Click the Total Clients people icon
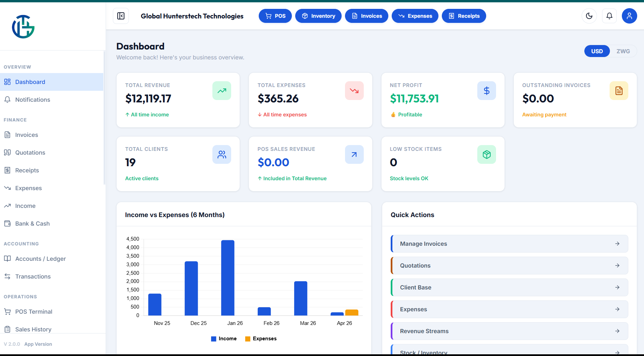Image resolution: width=644 pixels, height=356 pixels. point(222,155)
